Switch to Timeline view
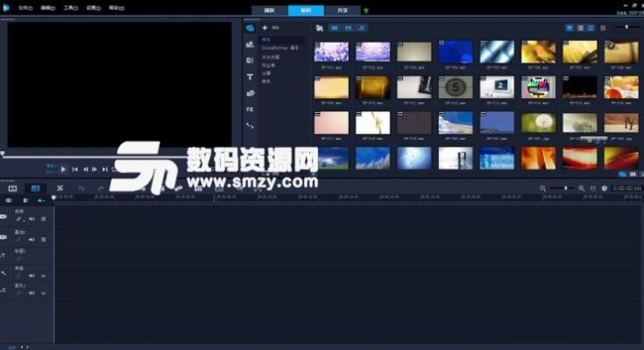This screenshot has height=350, width=644. [x=35, y=188]
